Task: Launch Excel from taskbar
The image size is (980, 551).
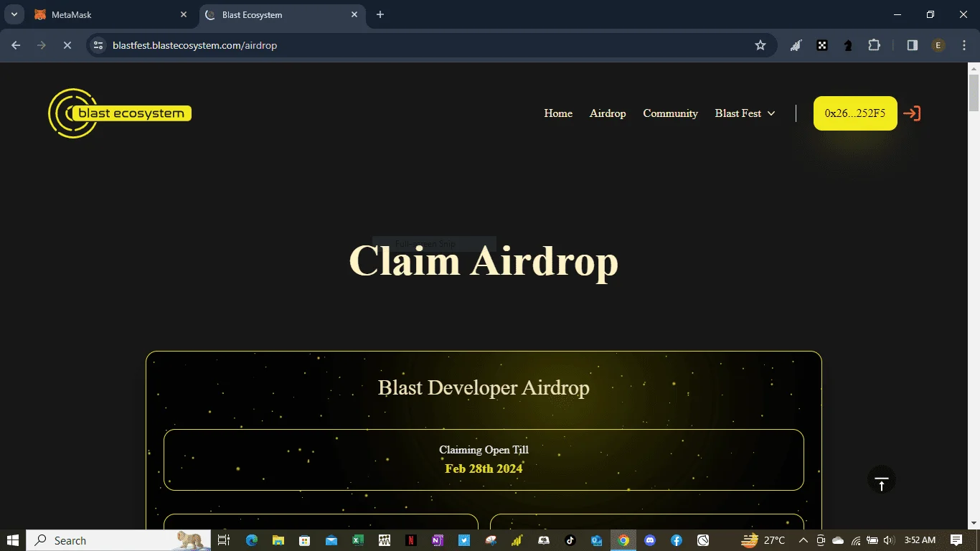Action: [x=358, y=540]
